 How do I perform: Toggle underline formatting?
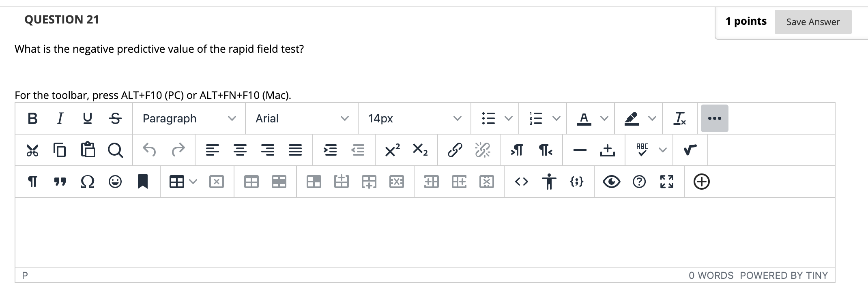coord(87,118)
